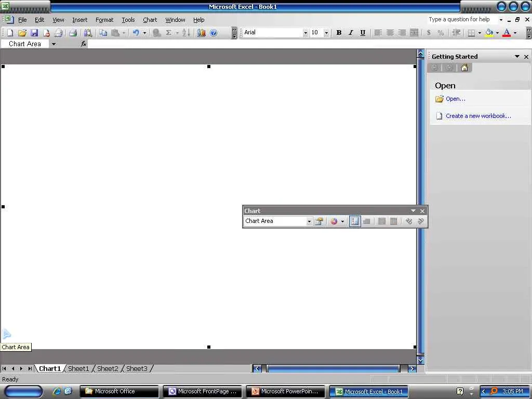This screenshot has height=399, width=532.
Task: Switch to the Sheet2 tab
Action: tap(108, 368)
